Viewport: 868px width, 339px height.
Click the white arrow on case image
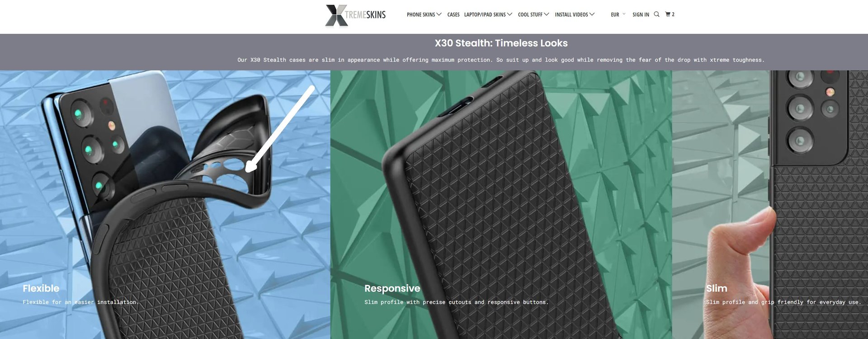click(280, 129)
